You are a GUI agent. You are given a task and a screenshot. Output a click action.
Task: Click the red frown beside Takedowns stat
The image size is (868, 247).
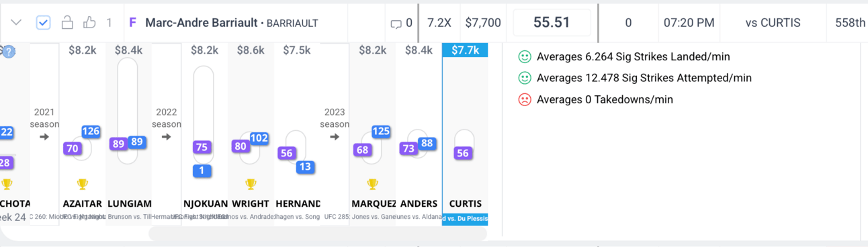point(525,99)
